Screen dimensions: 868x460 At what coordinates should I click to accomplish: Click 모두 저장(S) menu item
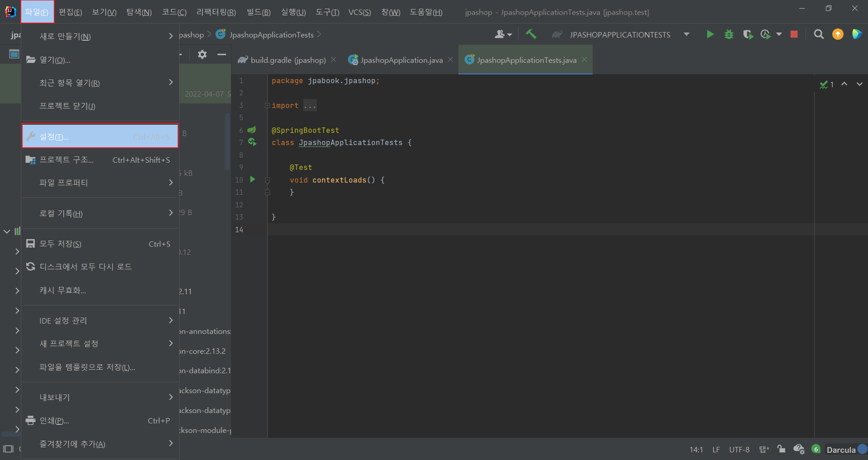[x=100, y=244]
